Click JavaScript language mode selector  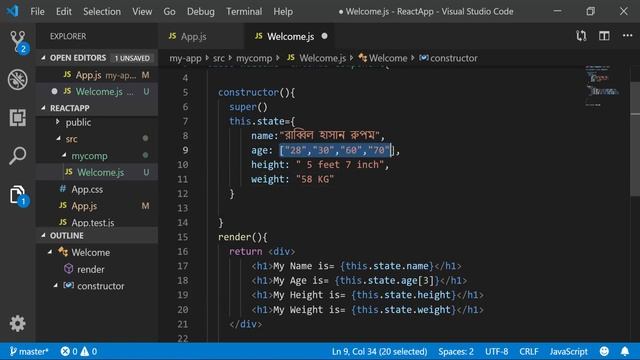(x=569, y=351)
